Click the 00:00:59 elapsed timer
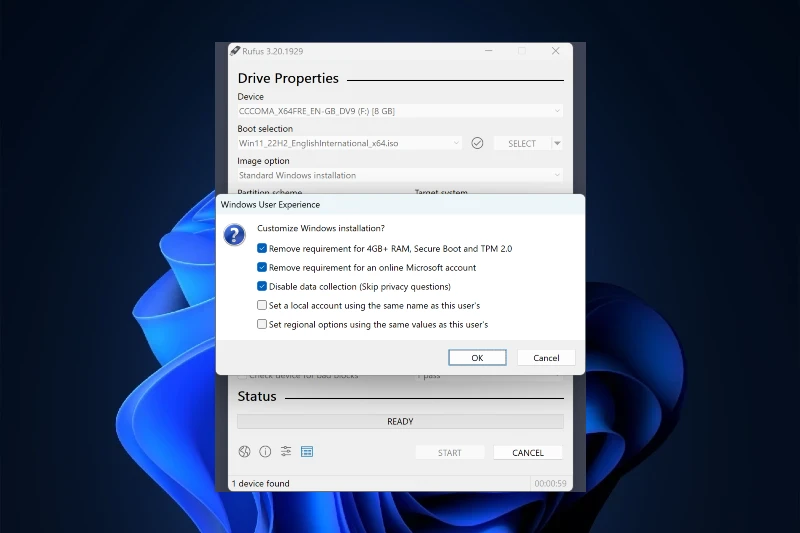 pos(550,483)
